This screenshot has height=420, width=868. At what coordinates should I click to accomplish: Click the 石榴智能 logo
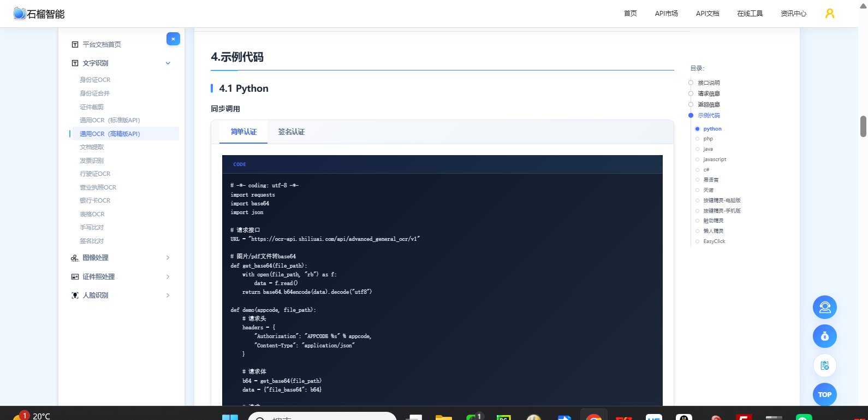39,14
